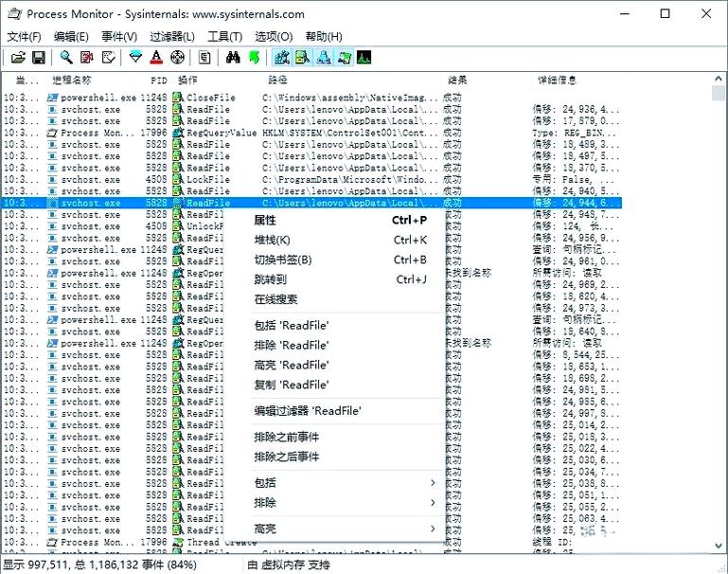Open the Filter funnel toolbar icon
728x574 pixels.
pos(135,58)
